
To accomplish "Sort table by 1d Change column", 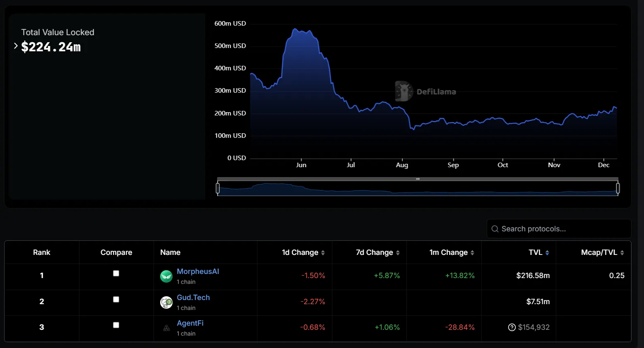I will (x=323, y=253).
